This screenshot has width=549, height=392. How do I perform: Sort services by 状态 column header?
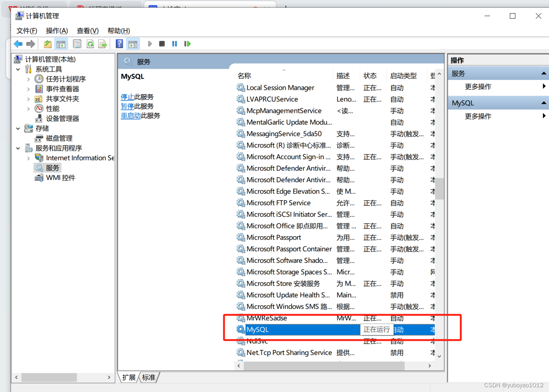373,76
